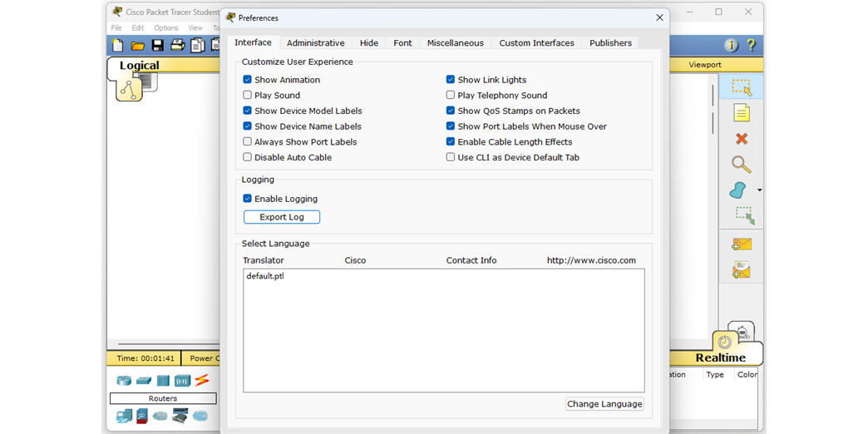This screenshot has width=868, height=434.
Task: Choose the Draw Polygon shape tool
Action: pos(738,190)
